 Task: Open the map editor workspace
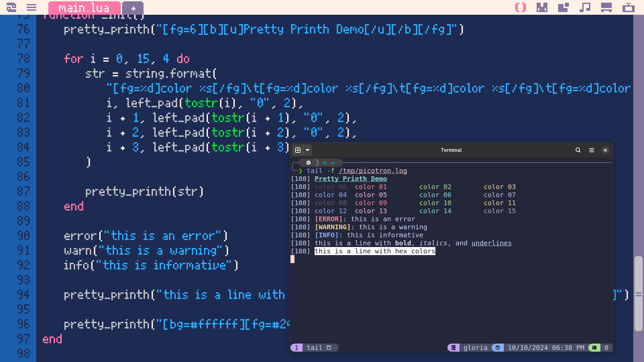point(563,7)
